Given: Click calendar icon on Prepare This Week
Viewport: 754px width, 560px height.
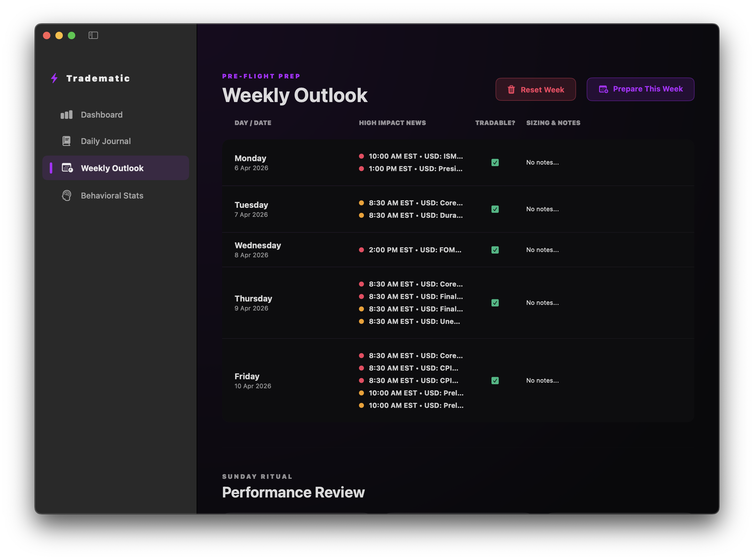Looking at the screenshot, I should [x=603, y=89].
